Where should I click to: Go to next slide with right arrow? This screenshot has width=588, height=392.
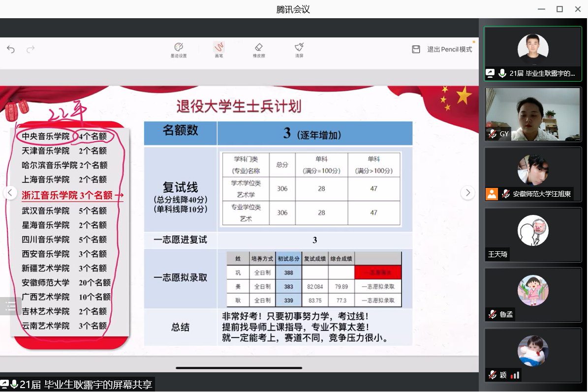tap(467, 193)
